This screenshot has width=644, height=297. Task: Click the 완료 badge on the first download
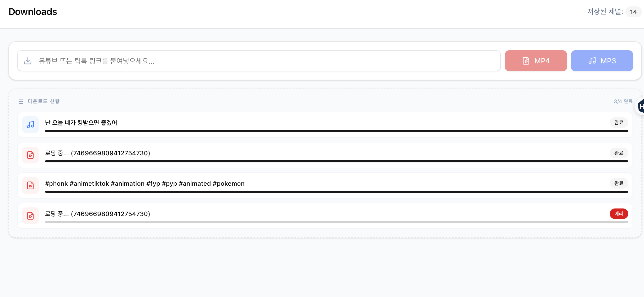click(619, 123)
